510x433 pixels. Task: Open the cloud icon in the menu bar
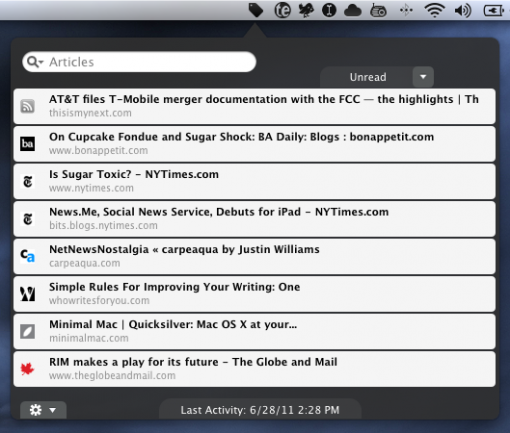coord(353,11)
